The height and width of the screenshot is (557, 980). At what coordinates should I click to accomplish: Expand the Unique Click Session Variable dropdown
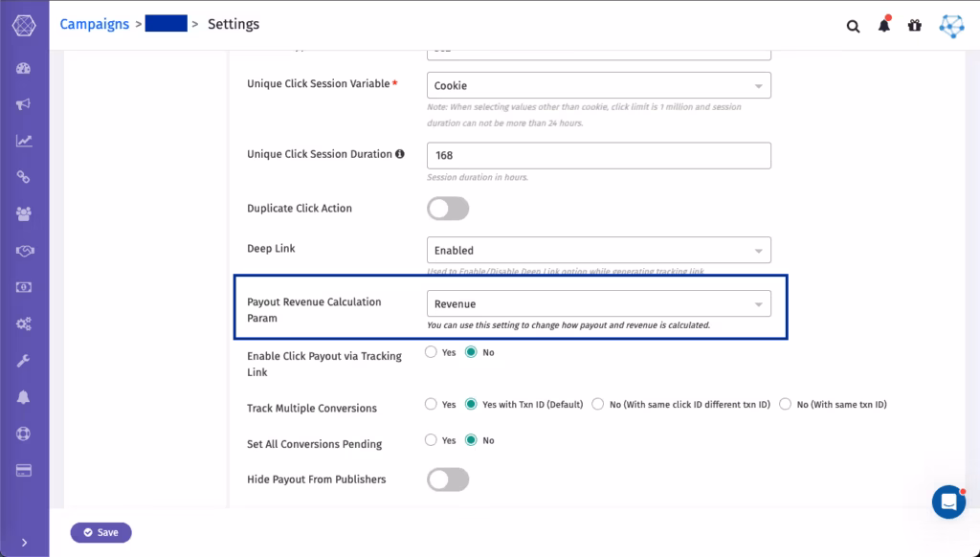tap(599, 85)
